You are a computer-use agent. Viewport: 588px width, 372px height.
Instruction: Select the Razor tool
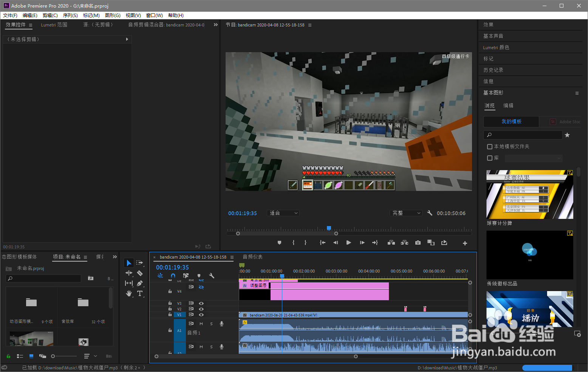[x=140, y=273]
